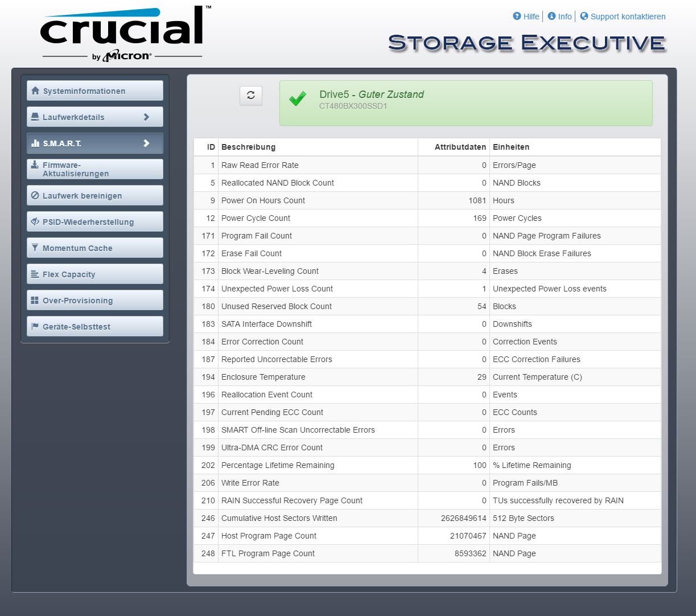
Task: Click RAIN Successful Recovery Page Count
Action: (292, 500)
